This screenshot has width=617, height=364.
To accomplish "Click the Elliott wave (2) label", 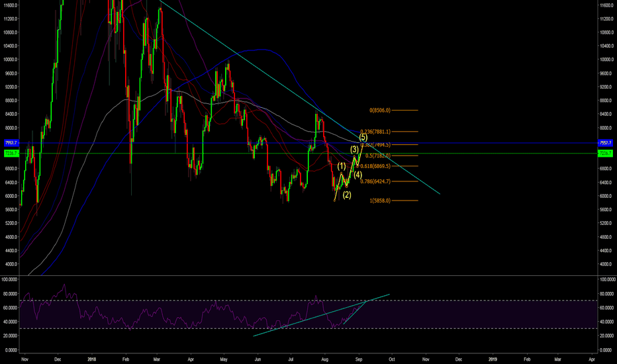I will pos(347,195).
